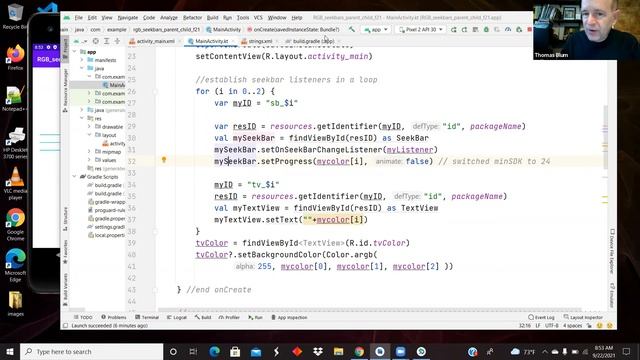This screenshot has height=360, width=640.
Task: Click the LF line separator in status bar
Action: coord(538,325)
